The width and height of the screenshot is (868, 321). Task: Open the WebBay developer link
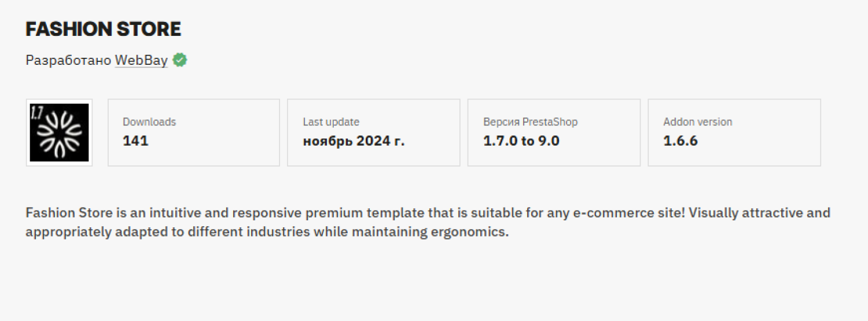click(x=141, y=60)
